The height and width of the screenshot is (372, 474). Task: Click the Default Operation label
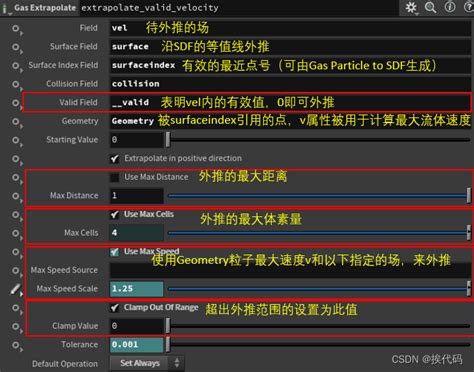65,364
